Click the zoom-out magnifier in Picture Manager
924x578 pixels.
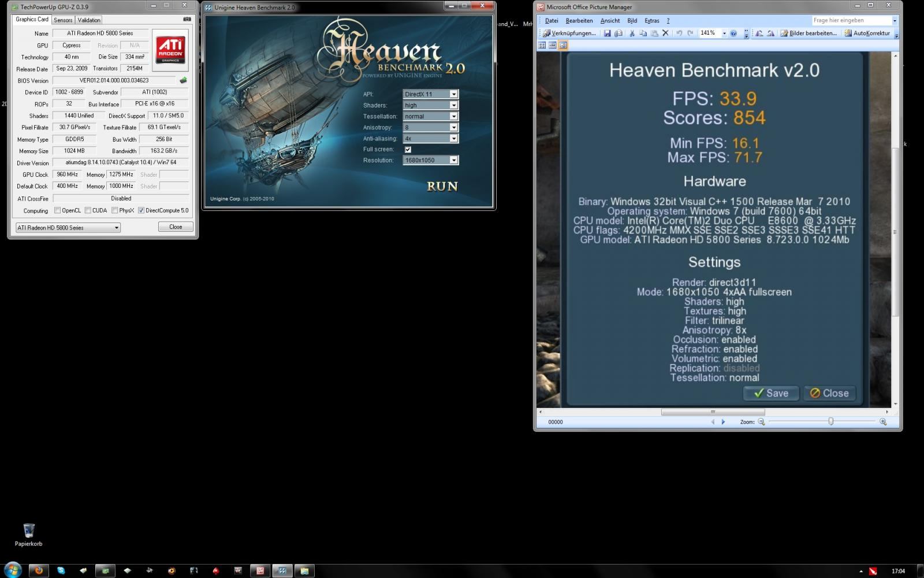click(761, 422)
